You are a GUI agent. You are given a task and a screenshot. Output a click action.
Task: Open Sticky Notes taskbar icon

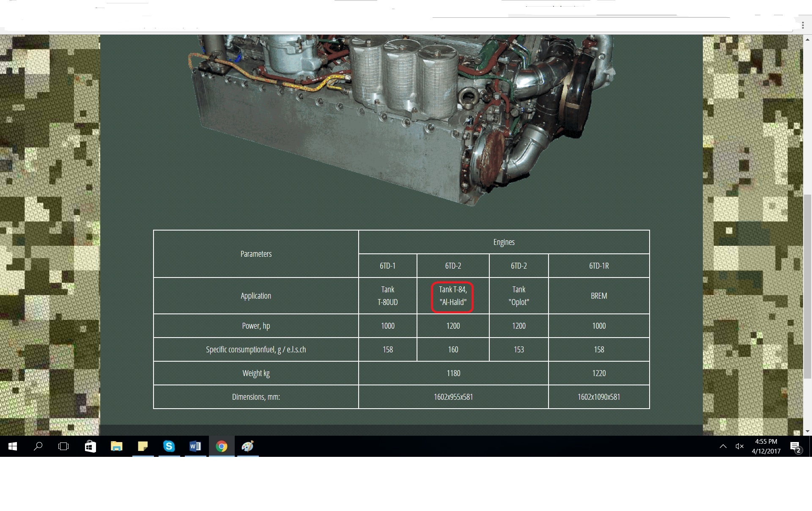point(143,446)
